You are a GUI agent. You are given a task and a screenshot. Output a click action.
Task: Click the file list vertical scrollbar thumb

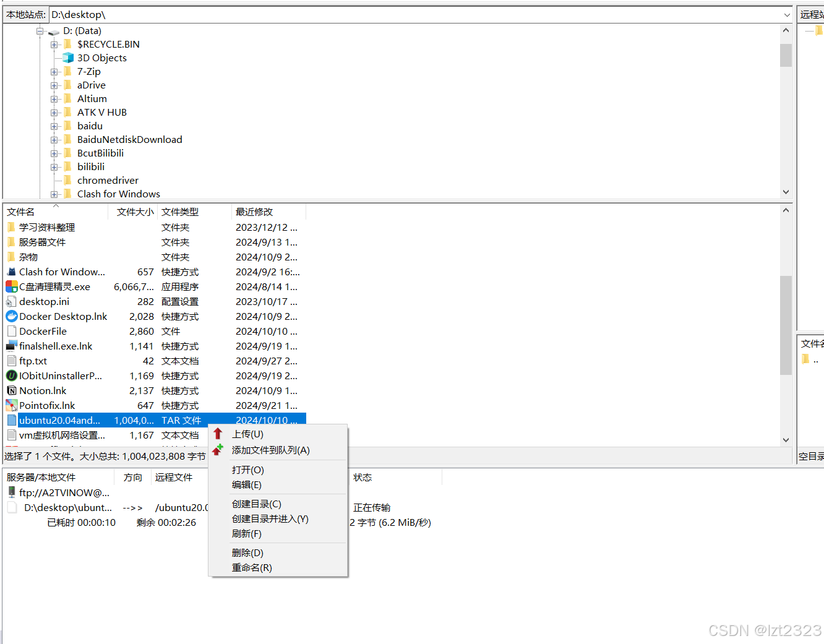[x=786, y=325]
